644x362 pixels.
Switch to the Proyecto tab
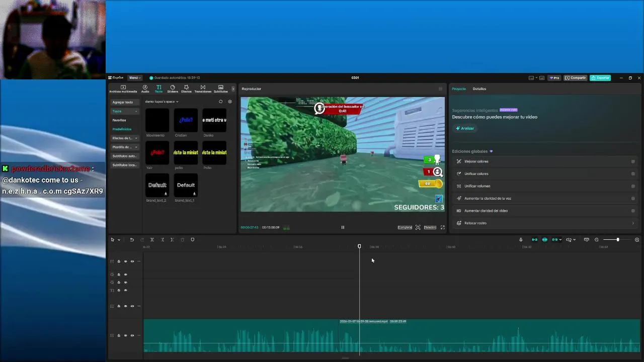coord(459,89)
